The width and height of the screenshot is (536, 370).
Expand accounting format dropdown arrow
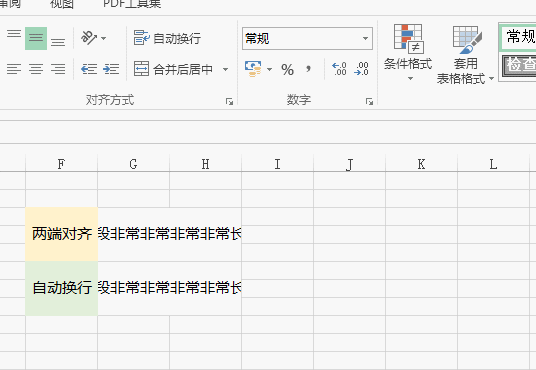269,69
